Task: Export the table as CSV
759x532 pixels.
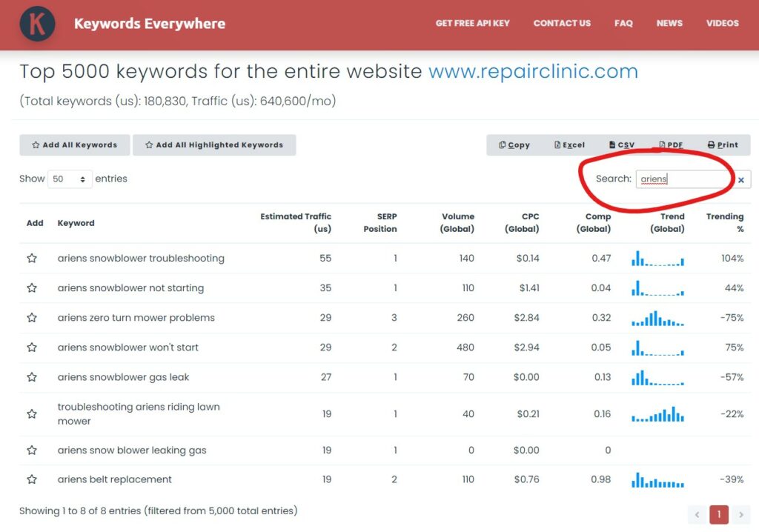Action: point(622,144)
